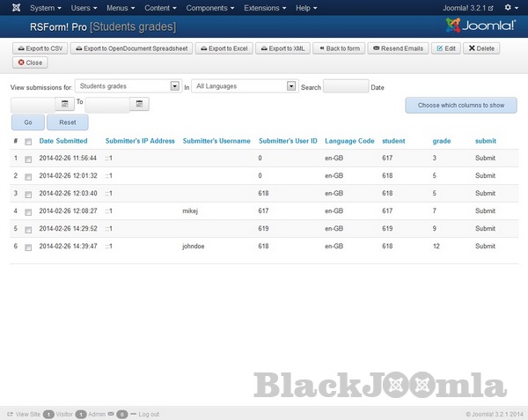Click the Delete toolbar button
The height and width of the screenshot is (420, 528).
tap(480, 48)
